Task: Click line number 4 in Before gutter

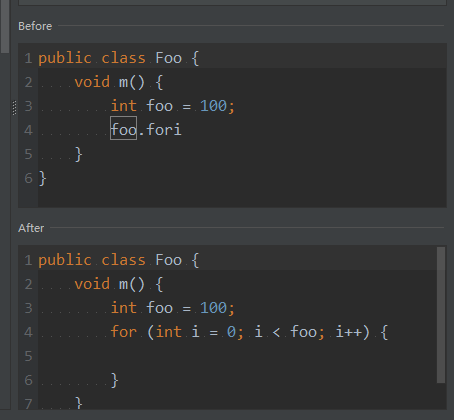Action: point(28,130)
